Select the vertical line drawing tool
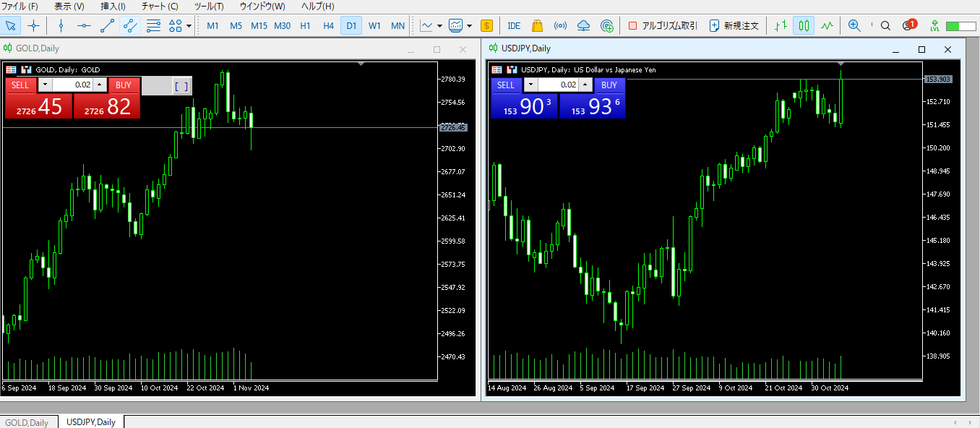Image resolution: width=980 pixels, height=428 pixels. point(61,26)
